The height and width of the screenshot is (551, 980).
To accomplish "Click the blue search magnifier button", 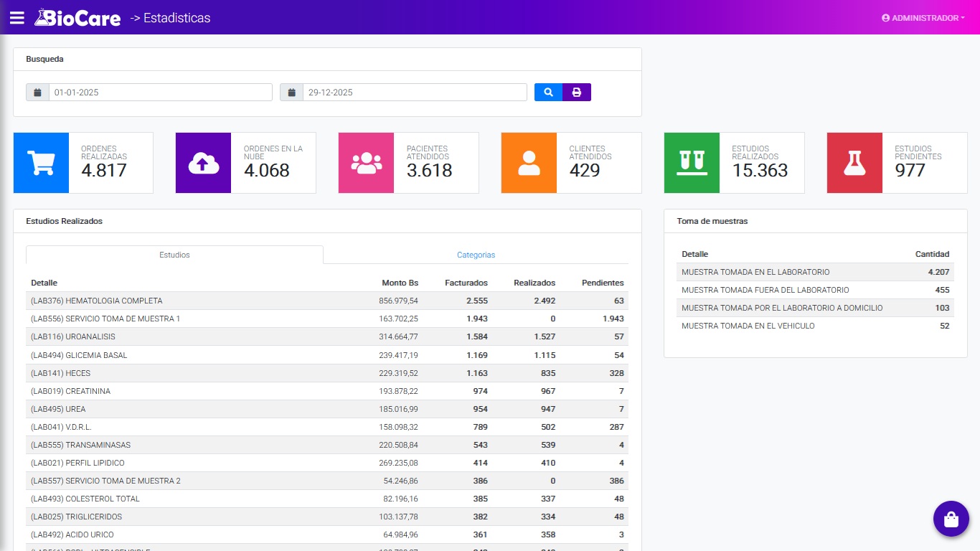I will (x=548, y=93).
